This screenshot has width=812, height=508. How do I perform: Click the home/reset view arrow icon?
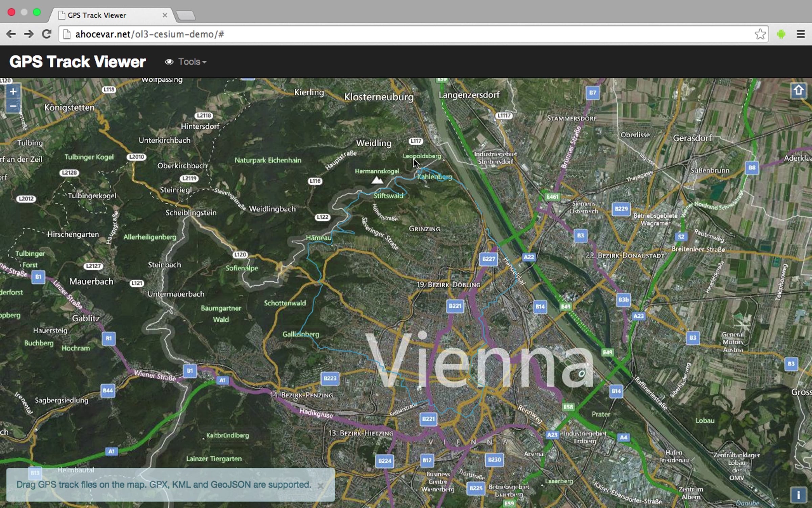click(799, 90)
